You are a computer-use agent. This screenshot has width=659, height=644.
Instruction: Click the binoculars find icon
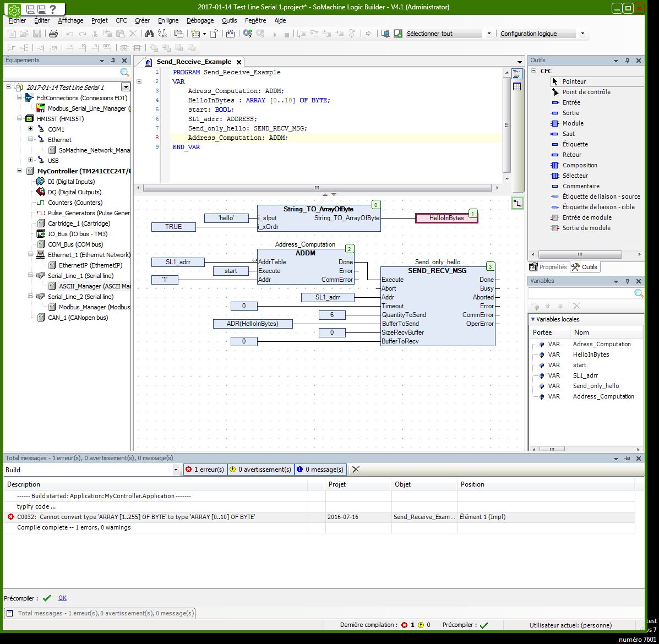click(149, 34)
